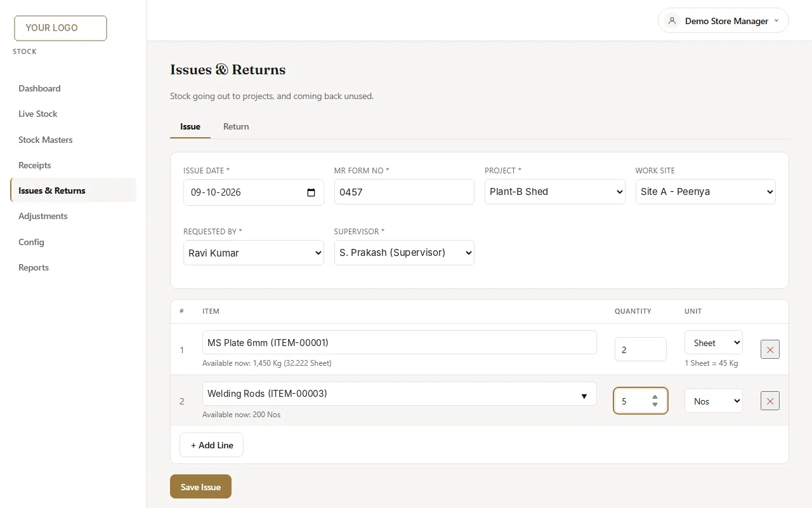This screenshot has width=812, height=508.
Task: Change the unit dropdown set to Sheet
Action: (714, 343)
